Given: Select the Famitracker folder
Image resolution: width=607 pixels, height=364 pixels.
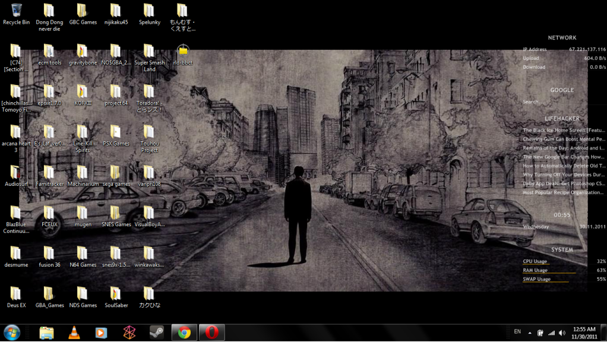Looking at the screenshot, I should pyautogui.click(x=49, y=176).
